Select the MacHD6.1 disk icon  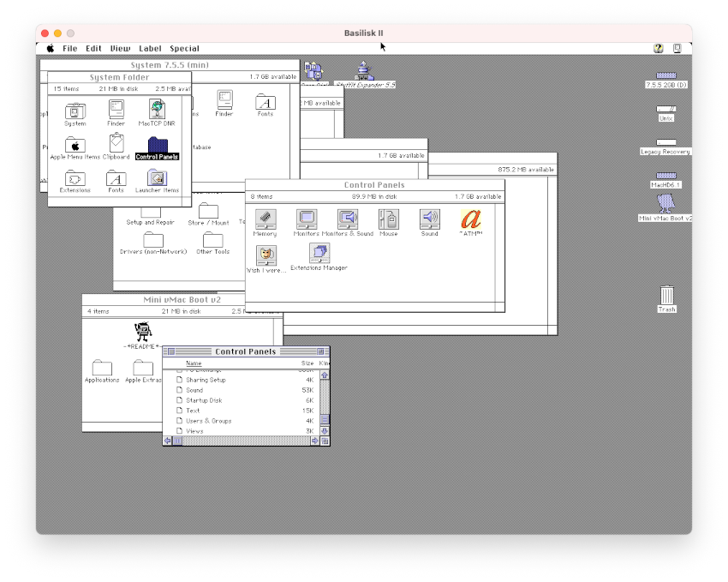click(666, 176)
